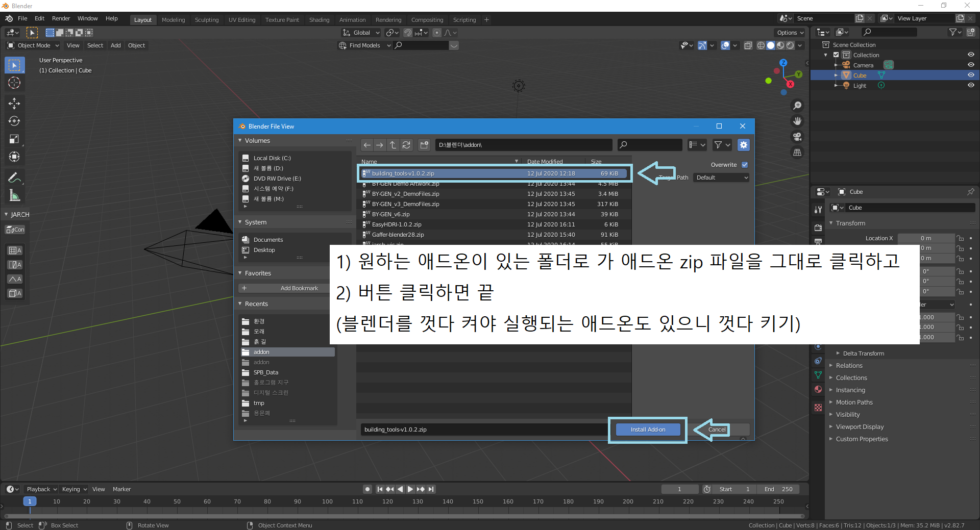The width and height of the screenshot is (980, 530).
Task: Click Location X value field
Action: point(926,238)
